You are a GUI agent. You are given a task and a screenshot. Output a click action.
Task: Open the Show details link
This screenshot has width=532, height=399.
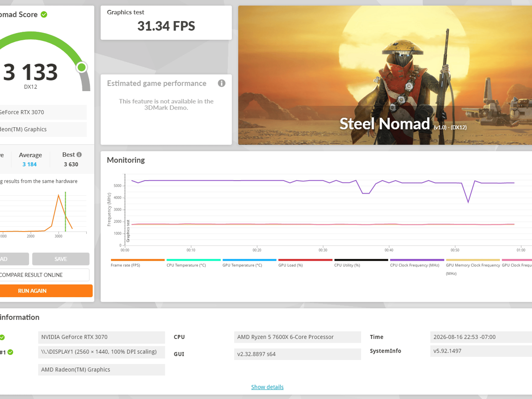tap(267, 387)
